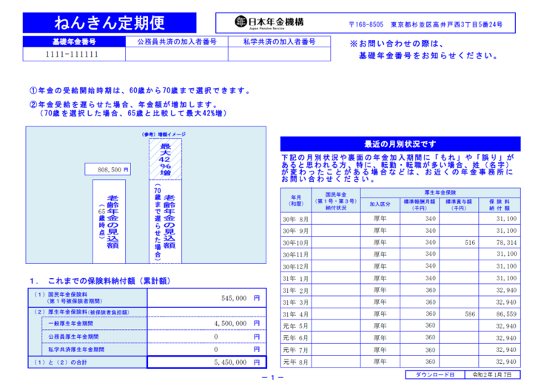Click the 令和2年1月7日 download date
555x392 pixels.
493,375
